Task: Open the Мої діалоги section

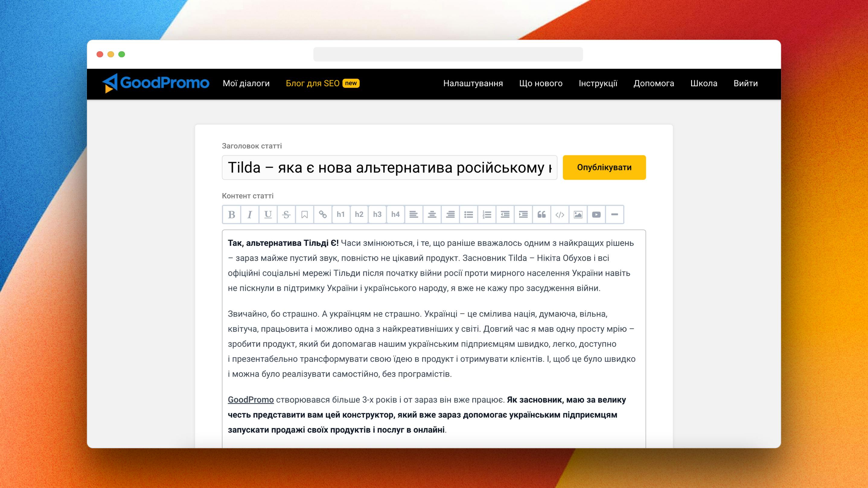Action: pyautogui.click(x=246, y=83)
